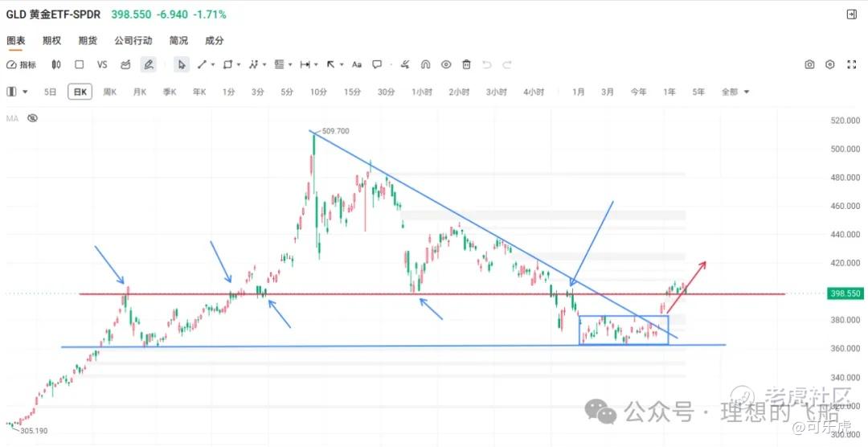Select the 季K timeframe
Viewport: 868px width, 447px height.
point(170,92)
